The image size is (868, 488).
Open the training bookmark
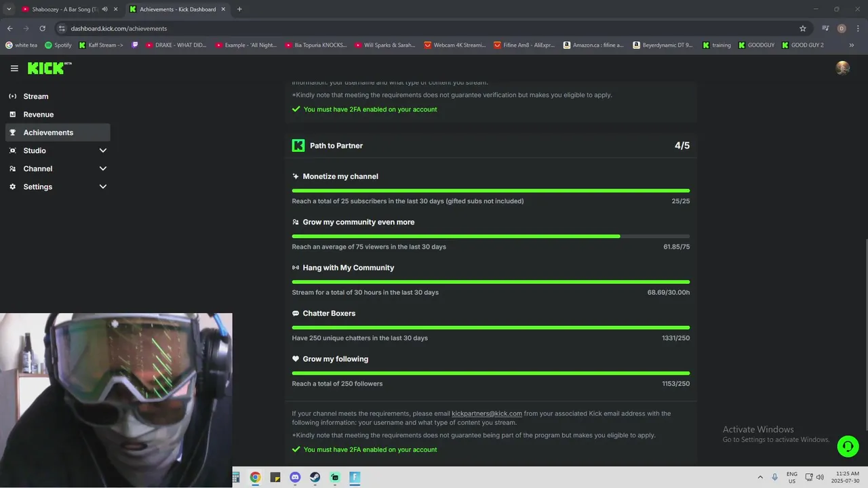717,45
